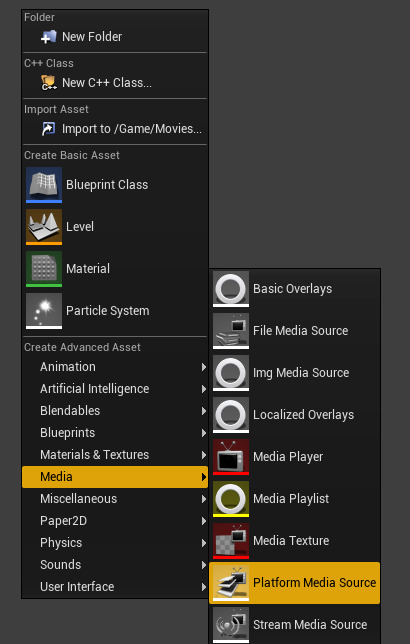Viewport: 410px width, 644px height.
Task: Click the Stream Media Source icon
Action: [230, 625]
